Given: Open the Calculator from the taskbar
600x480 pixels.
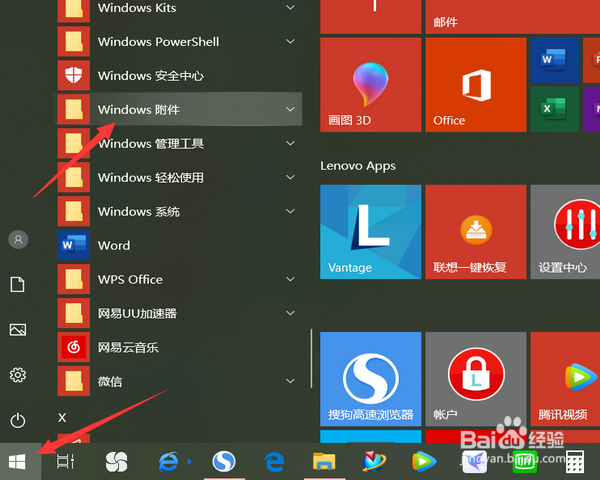Looking at the screenshot, I should (575, 462).
